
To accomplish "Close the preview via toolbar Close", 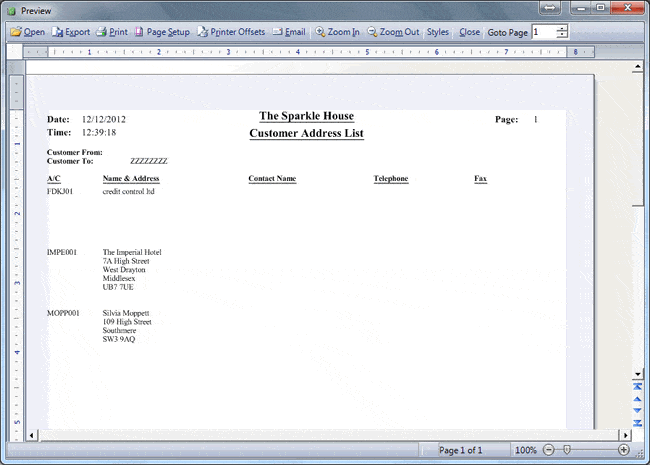I will [469, 32].
